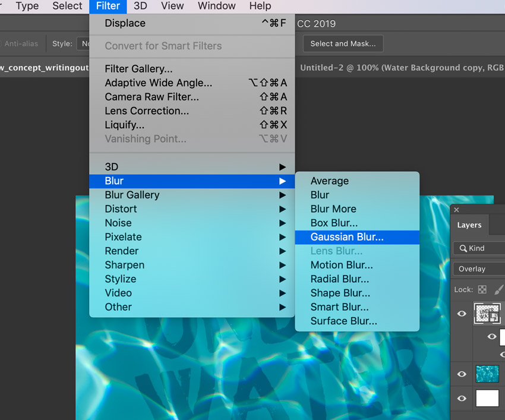Choose Average blur filter
This screenshot has height=420, width=505.
pyautogui.click(x=357, y=181)
